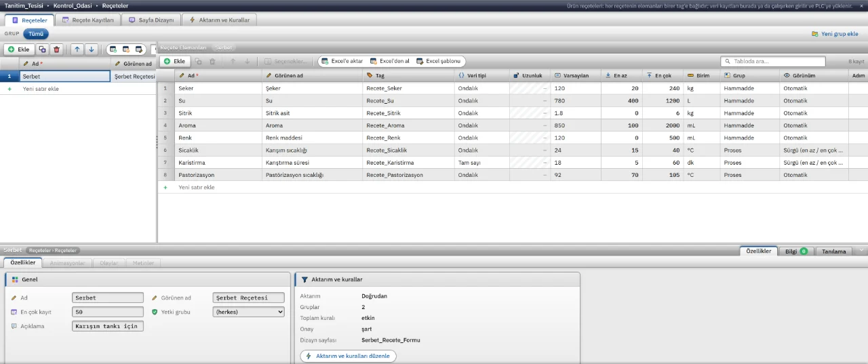
Task: Click the Görünüm column header
Action: [814, 75]
